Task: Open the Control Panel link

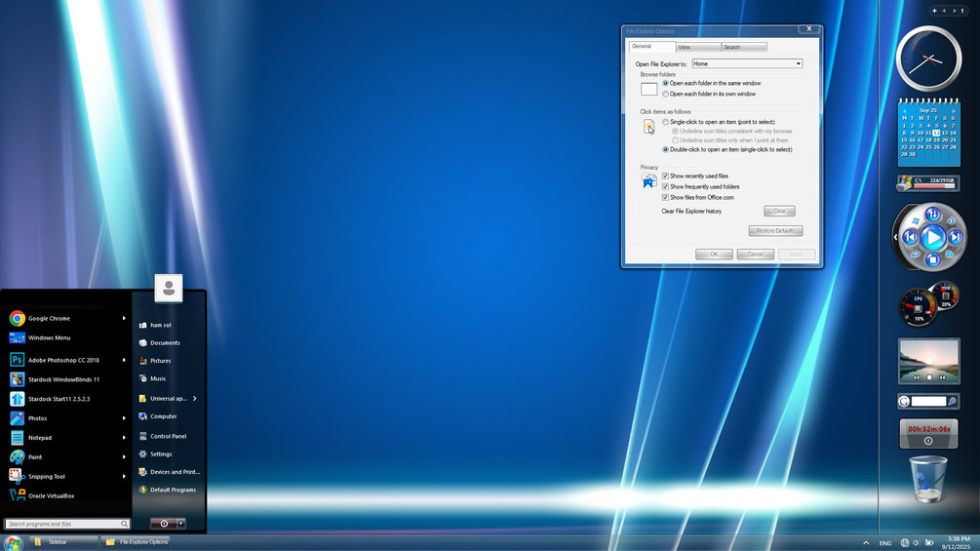Action: [x=168, y=436]
